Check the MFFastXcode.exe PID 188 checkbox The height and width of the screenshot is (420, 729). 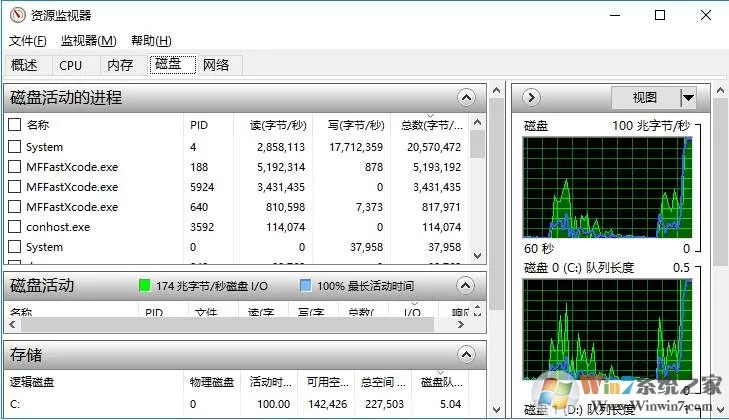[15, 167]
